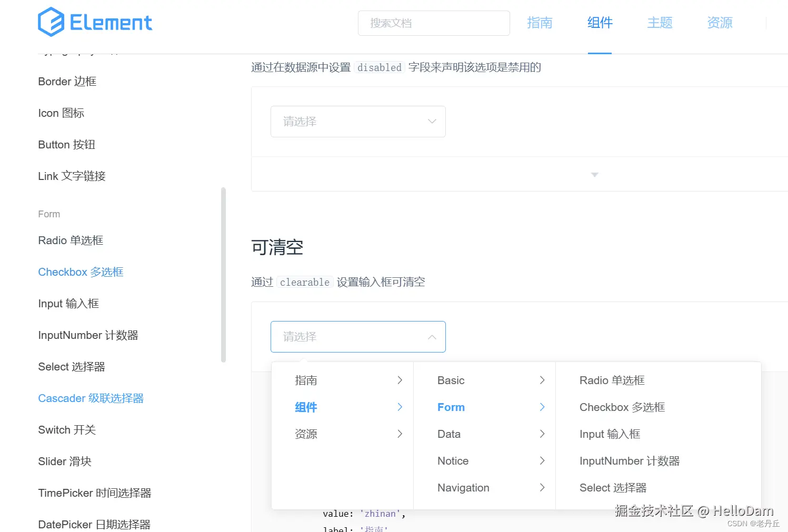
Task: Choose Checkbox 多选框 in cascader third column
Action: pos(622,407)
